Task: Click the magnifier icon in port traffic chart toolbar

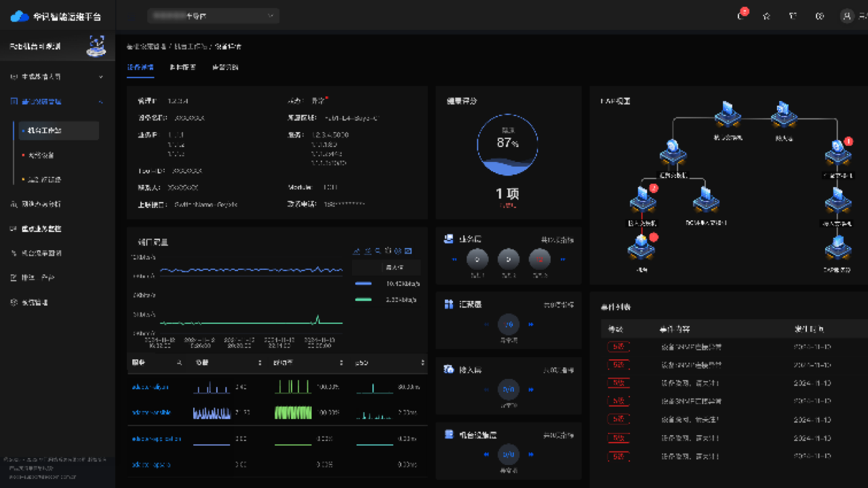Action: point(378,251)
